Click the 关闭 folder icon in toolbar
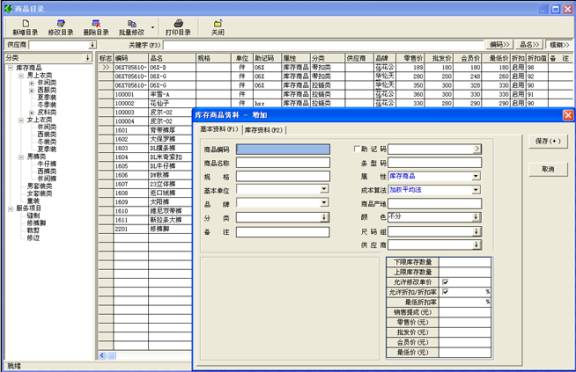Screen dimensions: 576x372 click(218, 23)
